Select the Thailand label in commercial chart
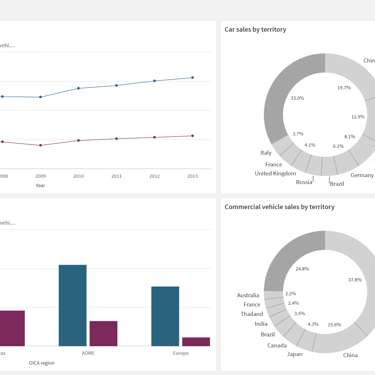Image resolution: width=375 pixels, height=375 pixels. [x=252, y=314]
